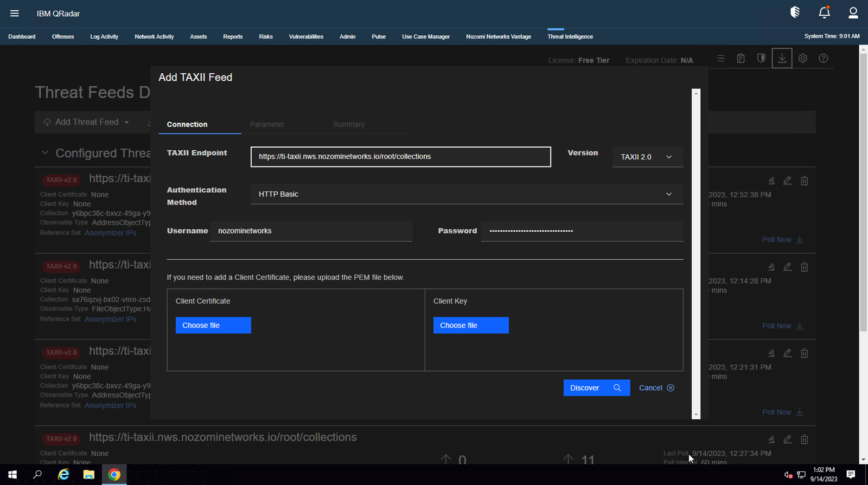
Task: Open the user profile menu
Action: [x=853, y=12]
